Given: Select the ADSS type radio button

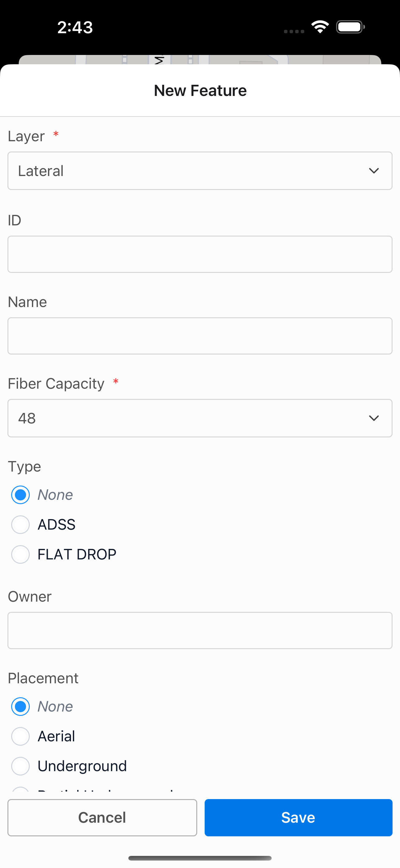Looking at the screenshot, I should click(x=20, y=525).
